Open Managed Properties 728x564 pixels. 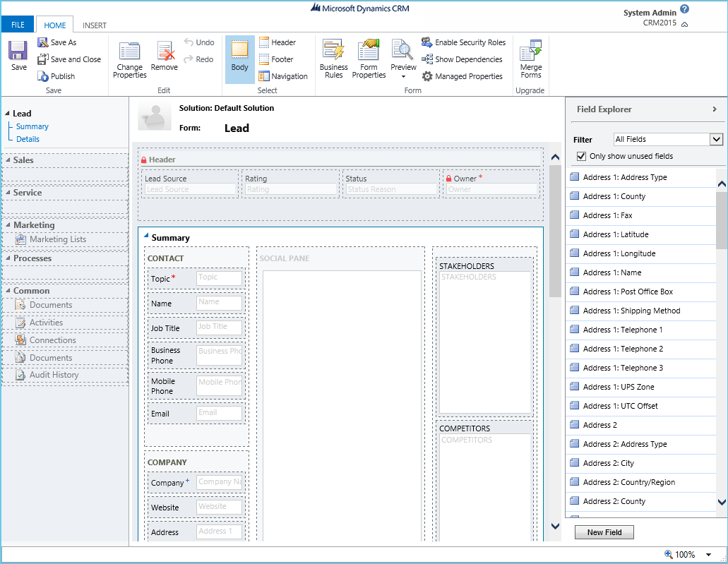coord(462,76)
